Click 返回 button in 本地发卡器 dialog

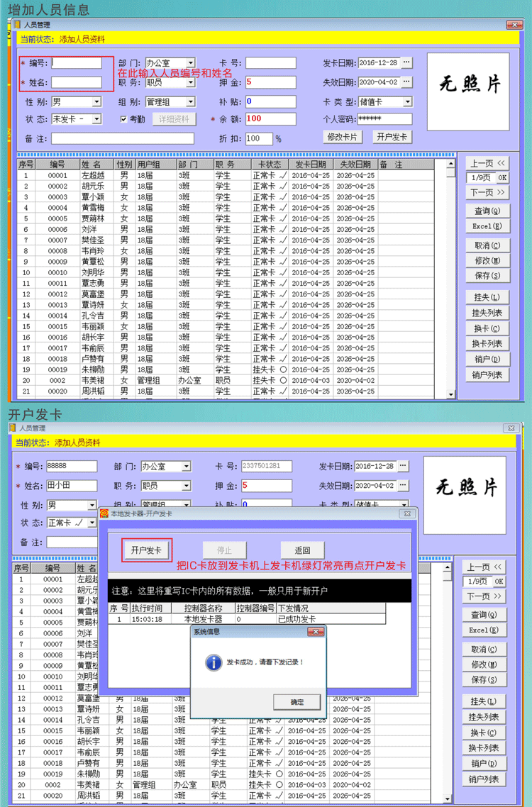click(302, 550)
